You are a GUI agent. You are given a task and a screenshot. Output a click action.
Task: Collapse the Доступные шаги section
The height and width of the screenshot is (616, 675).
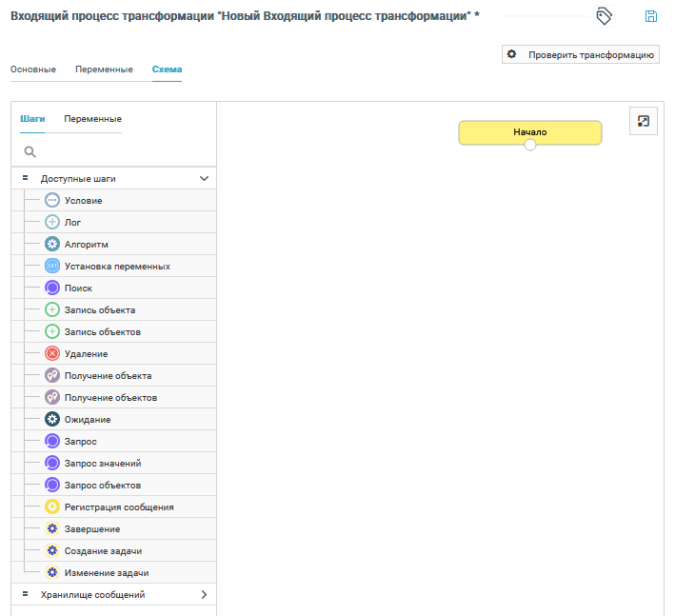[204, 178]
